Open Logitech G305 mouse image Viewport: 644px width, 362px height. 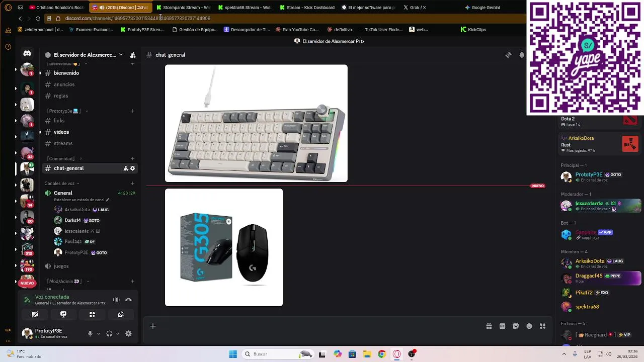(224, 247)
